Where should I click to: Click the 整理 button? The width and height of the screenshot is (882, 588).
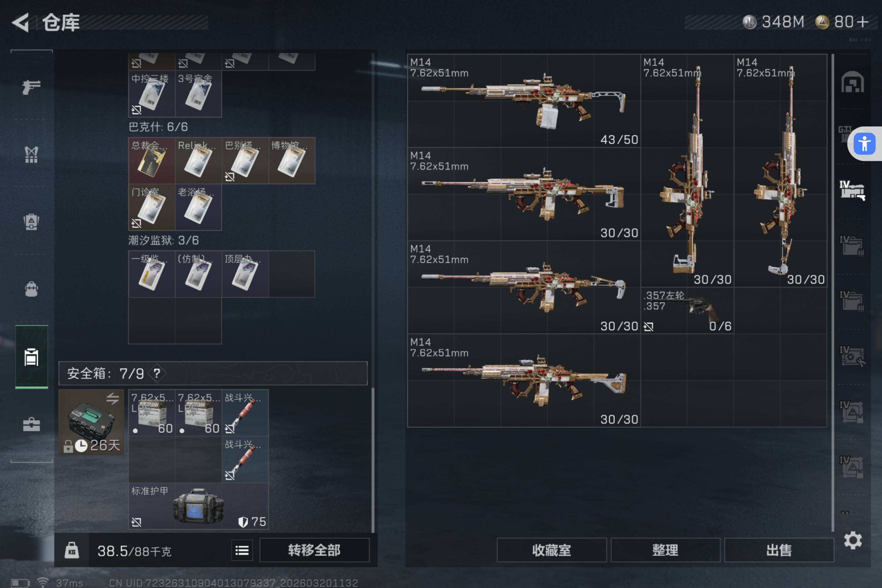pos(665,550)
